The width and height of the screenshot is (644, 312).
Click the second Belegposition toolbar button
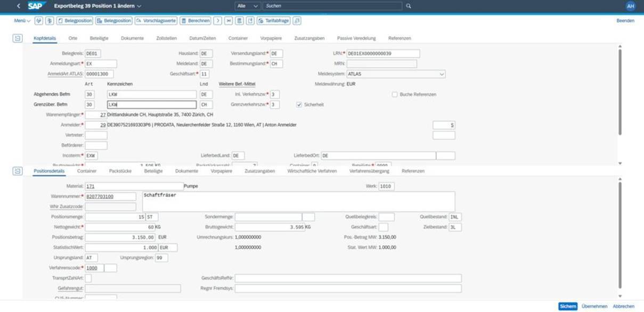tap(114, 21)
